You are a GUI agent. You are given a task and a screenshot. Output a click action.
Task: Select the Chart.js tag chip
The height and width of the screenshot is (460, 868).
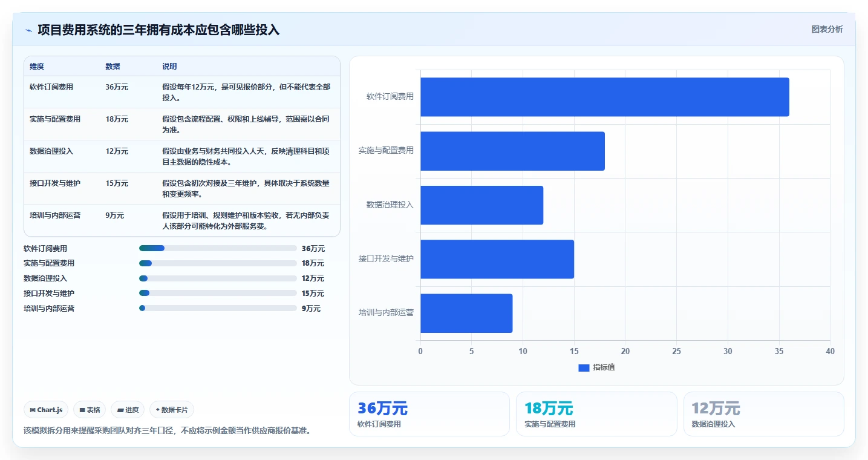47,410
